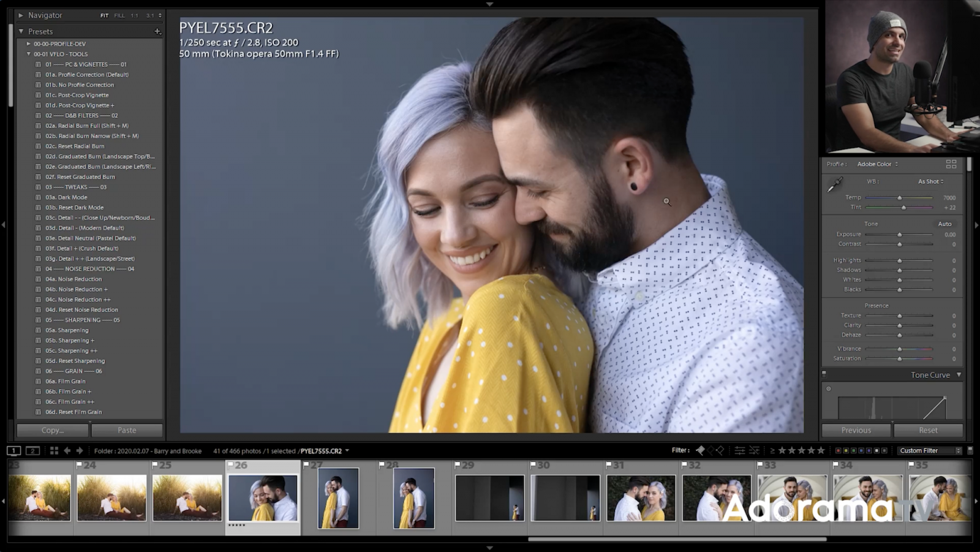Click the fourth star in rating filter
The image size is (980, 552).
coord(812,450)
